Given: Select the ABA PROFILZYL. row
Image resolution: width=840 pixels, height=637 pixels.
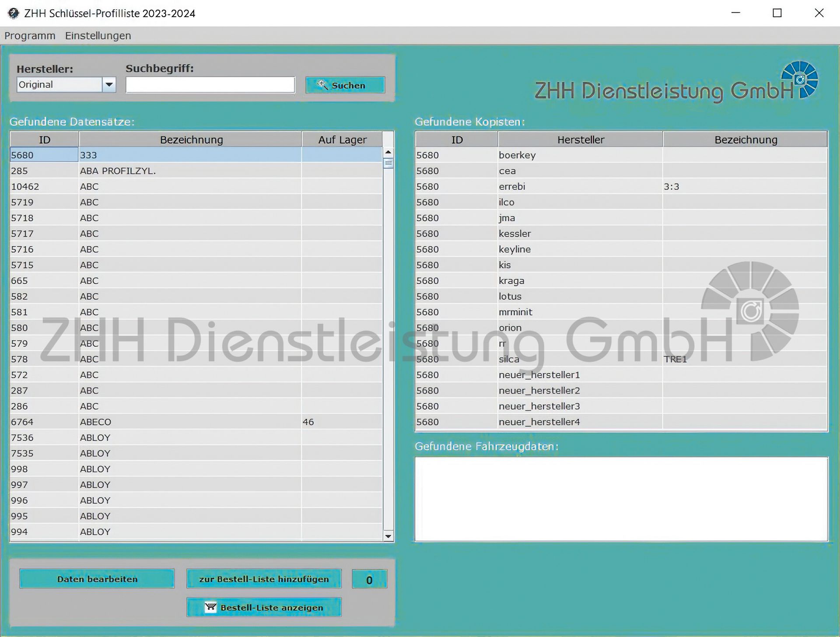Looking at the screenshot, I should pyautogui.click(x=196, y=171).
